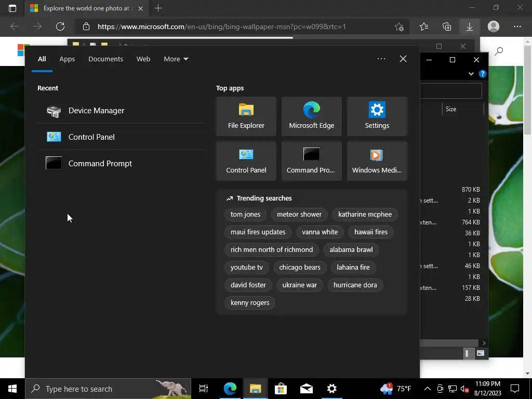The height and width of the screenshot is (399, 532).
Task: Open Task View from the taskbar
Action: point(204,389)
